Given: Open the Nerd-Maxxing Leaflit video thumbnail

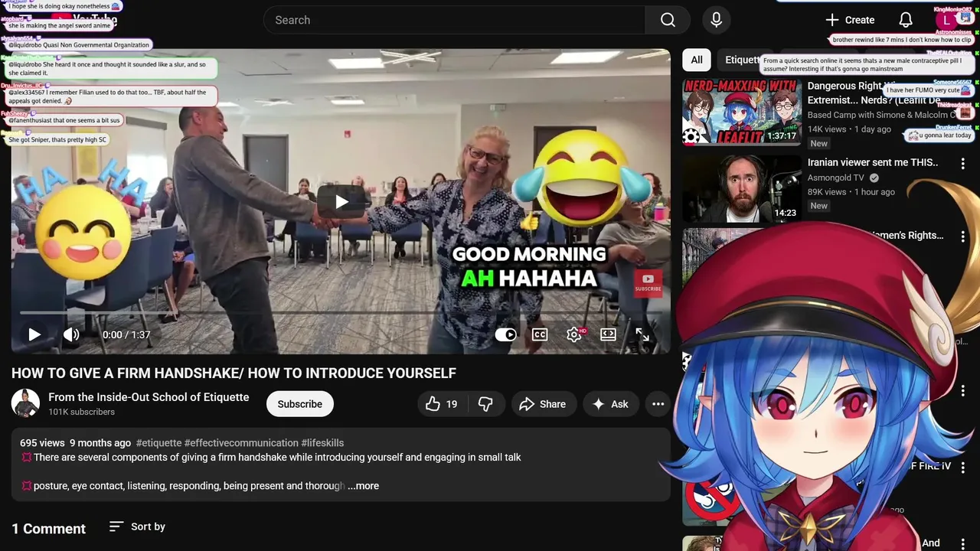Looking at the screenshot, I should tap(742, 112).
